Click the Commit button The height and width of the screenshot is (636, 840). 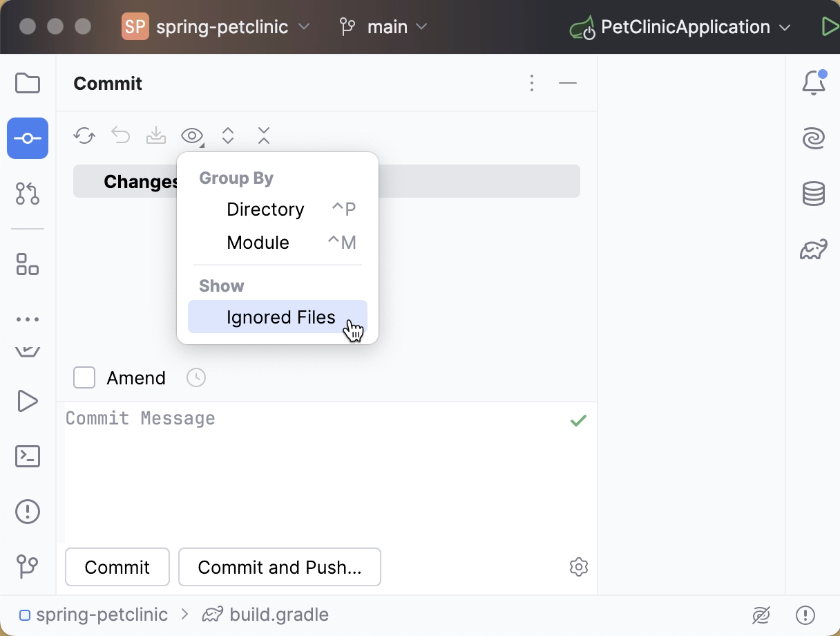[117, 567]
